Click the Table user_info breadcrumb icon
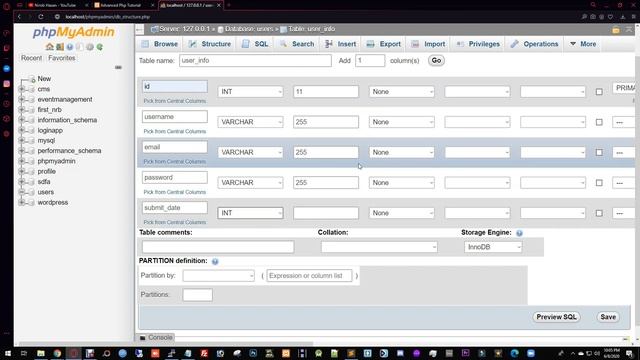The width and height of the screenshot is (640, 360). pyautogui.click(x=283, y=29)
